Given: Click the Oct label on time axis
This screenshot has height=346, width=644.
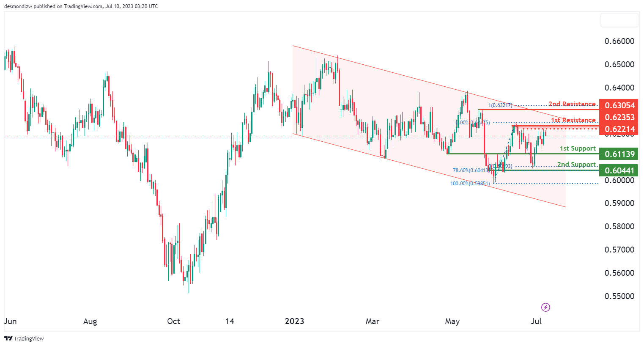Looking at the screenshot, I should 173,321.
